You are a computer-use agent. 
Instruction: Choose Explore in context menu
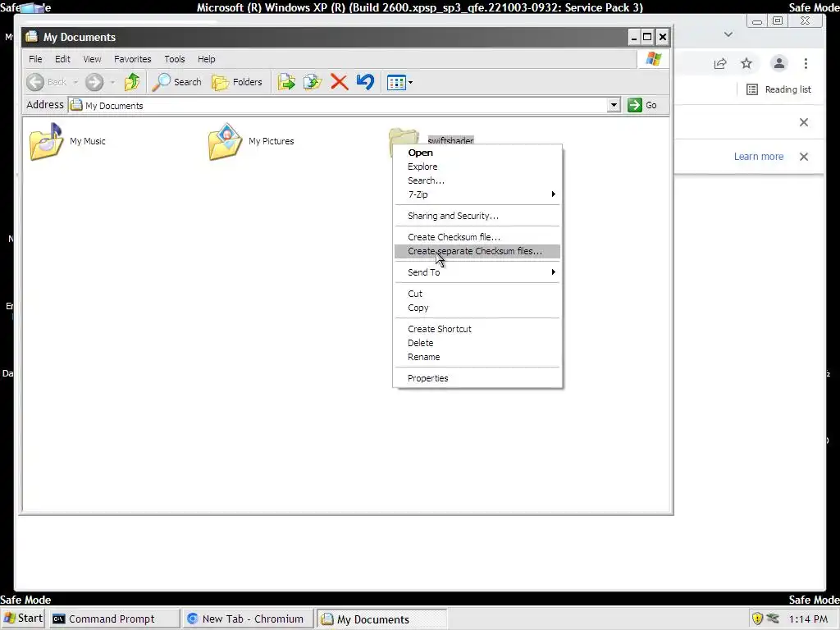point(478,167)
